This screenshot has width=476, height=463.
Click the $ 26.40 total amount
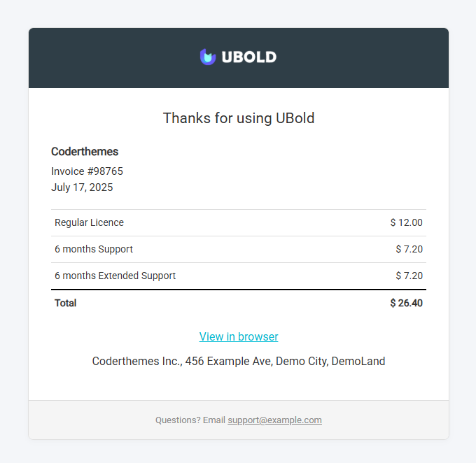[406, 303]
